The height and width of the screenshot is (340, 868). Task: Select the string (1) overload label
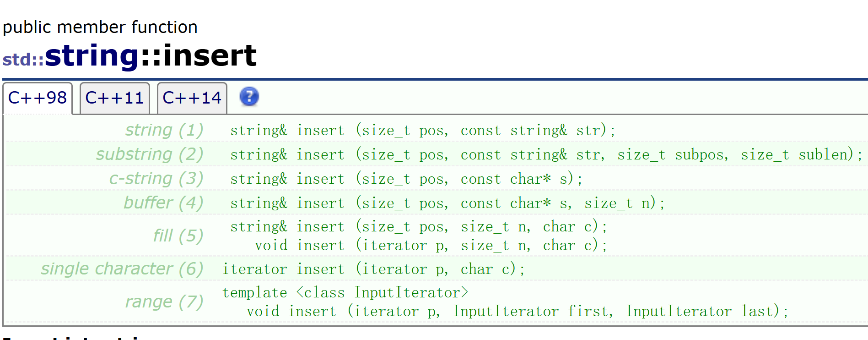(x=164, y=130)
